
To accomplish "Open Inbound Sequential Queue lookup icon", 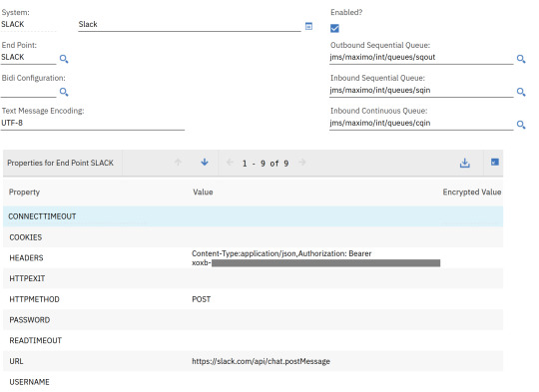I will coord(521,92).
